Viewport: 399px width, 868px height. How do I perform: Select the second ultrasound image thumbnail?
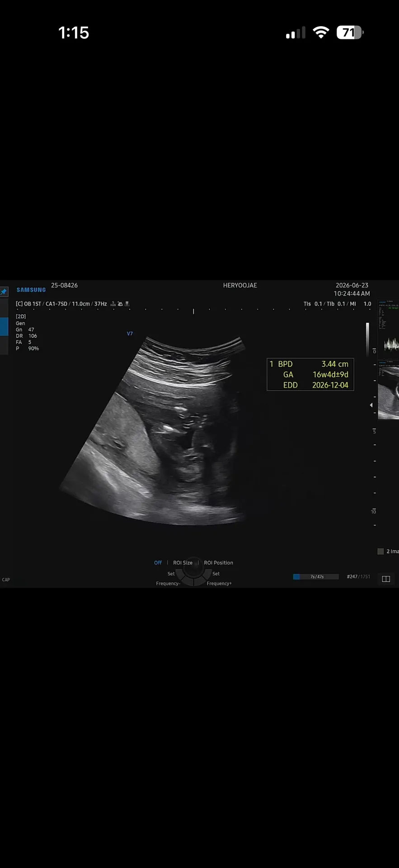pos(388,390)
